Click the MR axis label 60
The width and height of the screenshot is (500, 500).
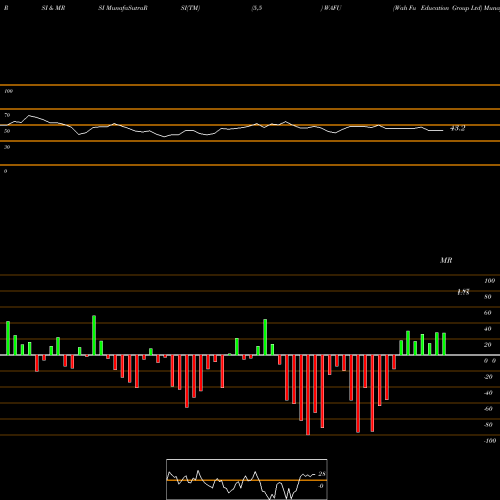(x=488, y=313)
